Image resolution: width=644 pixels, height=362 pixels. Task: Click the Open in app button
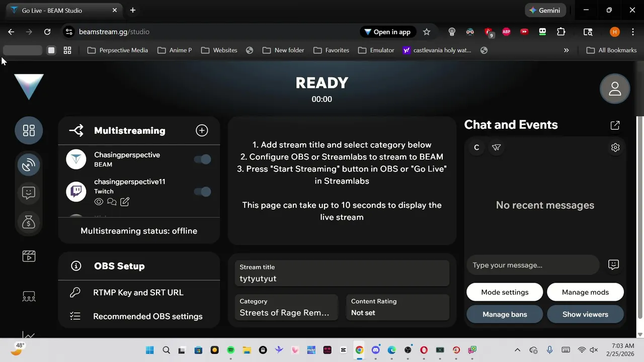tap(387, 32)
